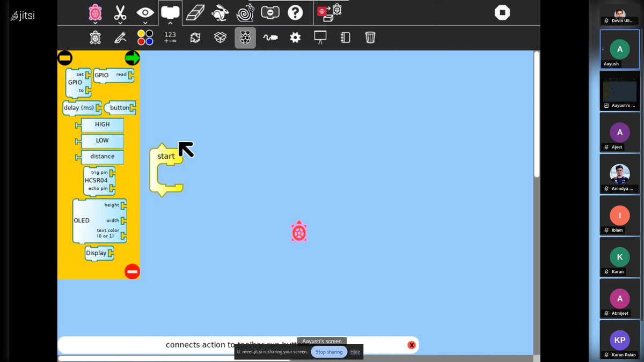Click the yellow minus palette collapse button
This screenshot has height=362, width=644.
coord(65,57)
